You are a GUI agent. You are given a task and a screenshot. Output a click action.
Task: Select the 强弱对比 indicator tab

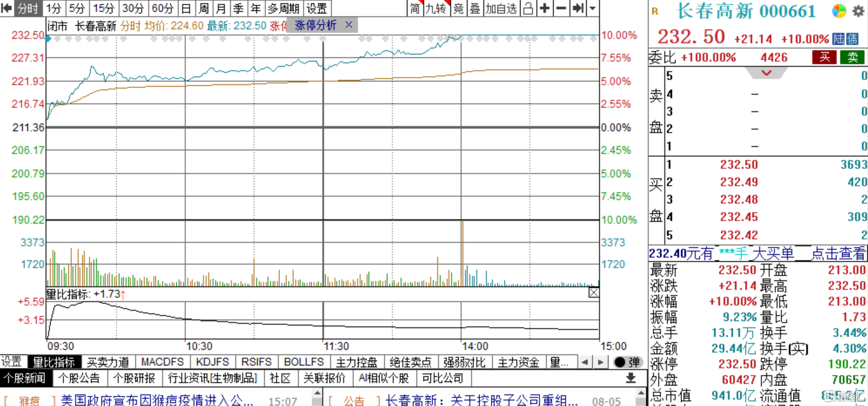[464, 362]
